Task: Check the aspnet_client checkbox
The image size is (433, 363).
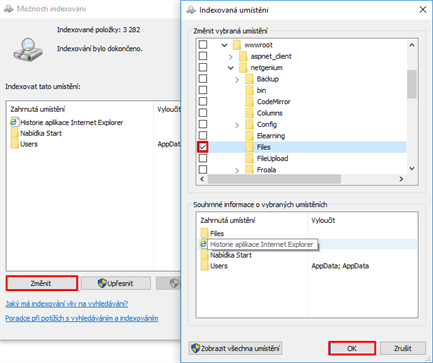Action: (203, 56)
